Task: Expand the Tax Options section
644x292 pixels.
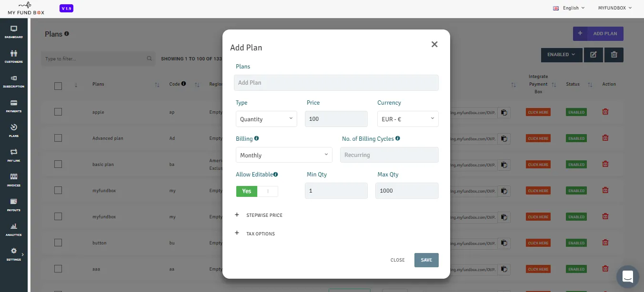Action: [x=255, y=234]
